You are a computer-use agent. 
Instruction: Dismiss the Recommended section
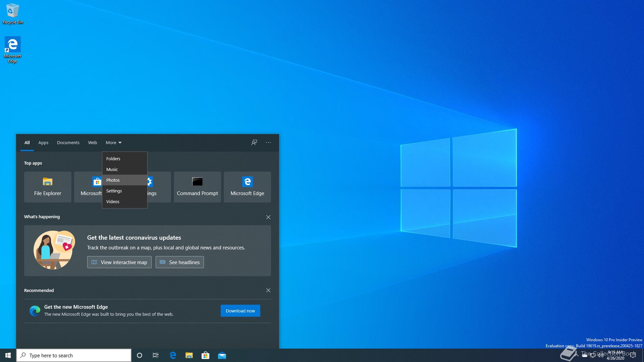(x=268, y=290)
